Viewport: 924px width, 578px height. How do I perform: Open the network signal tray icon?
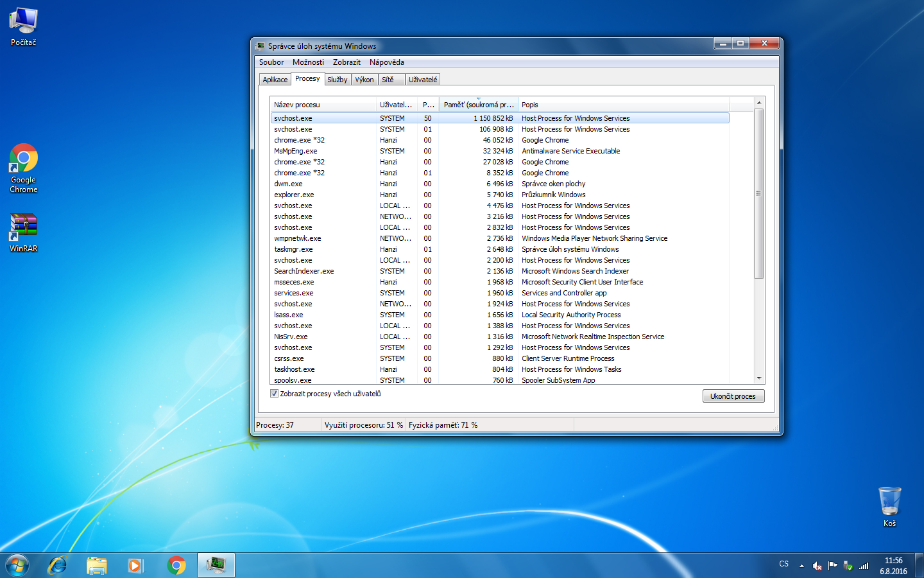click(x=864, y=566)
